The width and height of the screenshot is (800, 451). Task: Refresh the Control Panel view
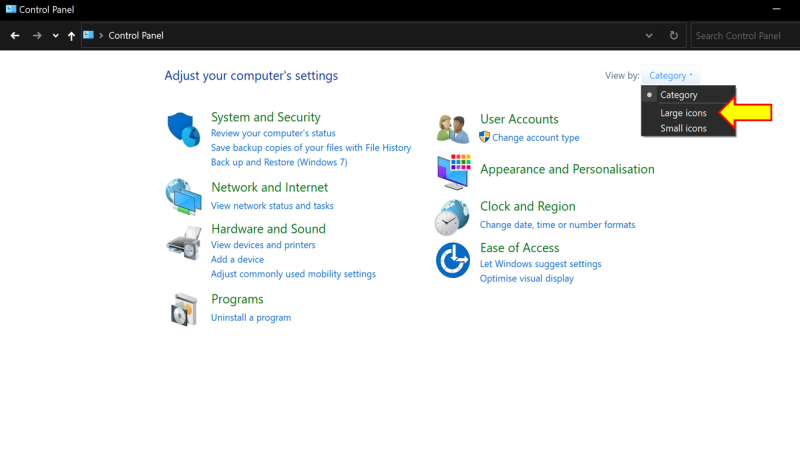tap(673, 35)
